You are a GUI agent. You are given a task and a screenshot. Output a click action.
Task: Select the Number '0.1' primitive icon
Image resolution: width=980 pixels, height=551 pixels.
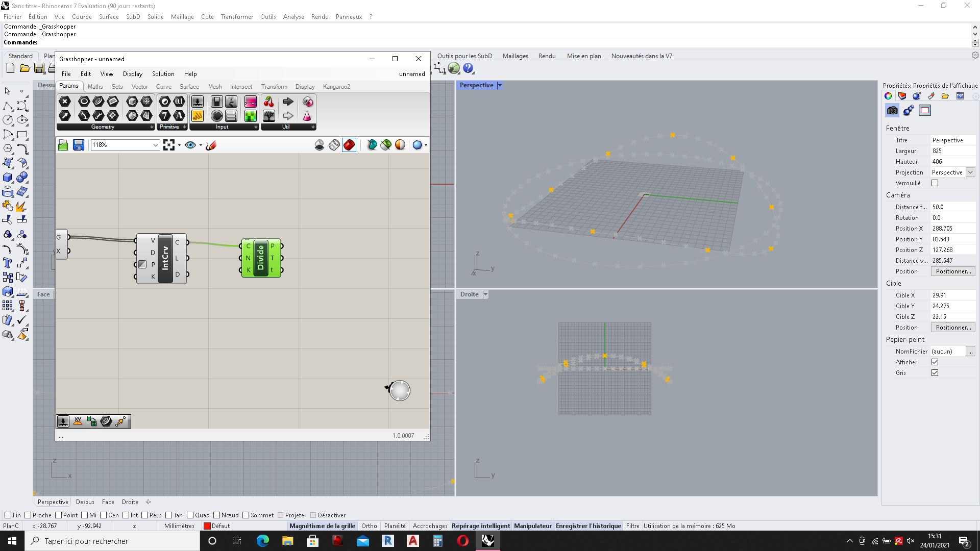179,102
